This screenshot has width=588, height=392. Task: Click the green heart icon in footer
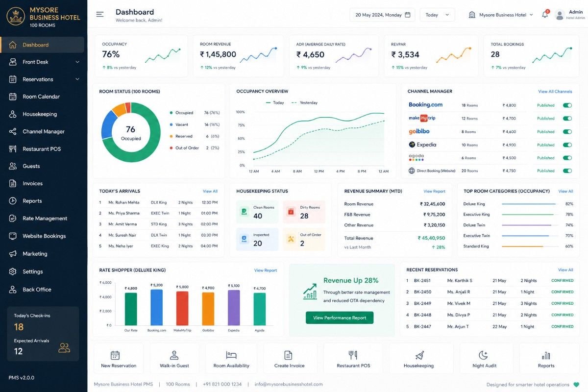576,385
